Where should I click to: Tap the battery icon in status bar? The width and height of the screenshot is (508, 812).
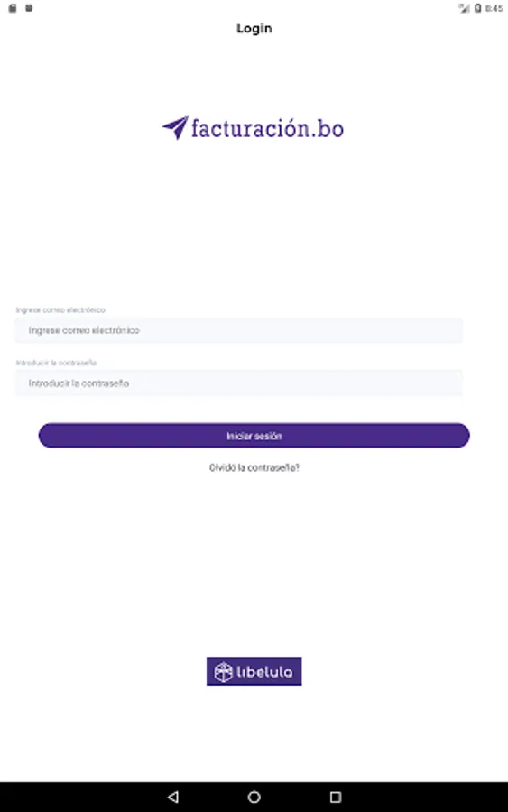click(477, 8)
